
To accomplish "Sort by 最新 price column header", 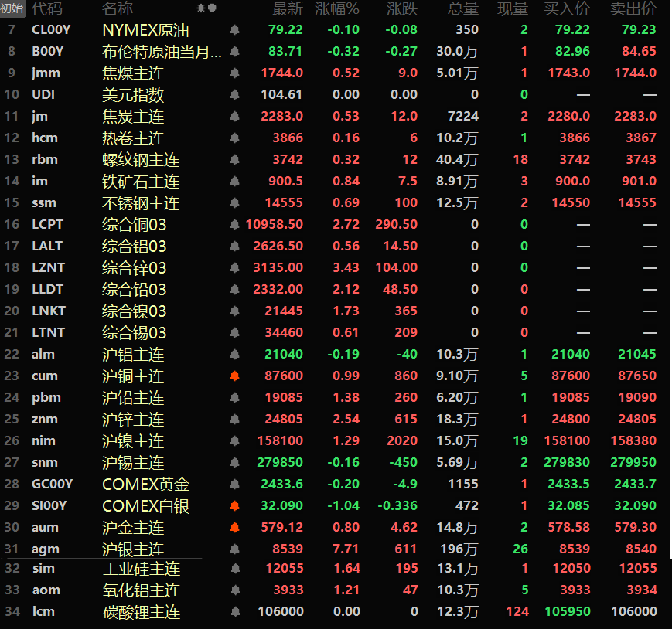I will pyautogui.click(x=288, y=8).
